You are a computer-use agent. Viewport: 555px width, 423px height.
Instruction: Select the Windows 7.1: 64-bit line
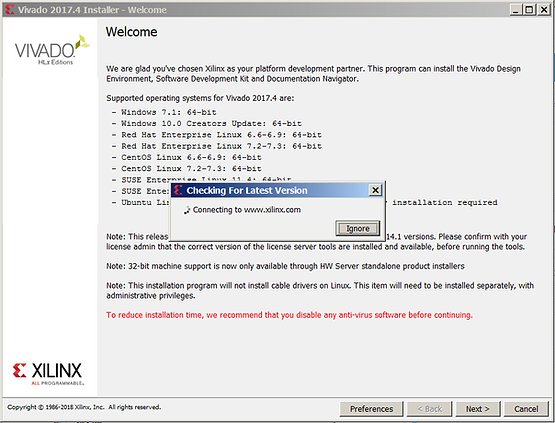point(164,112)
